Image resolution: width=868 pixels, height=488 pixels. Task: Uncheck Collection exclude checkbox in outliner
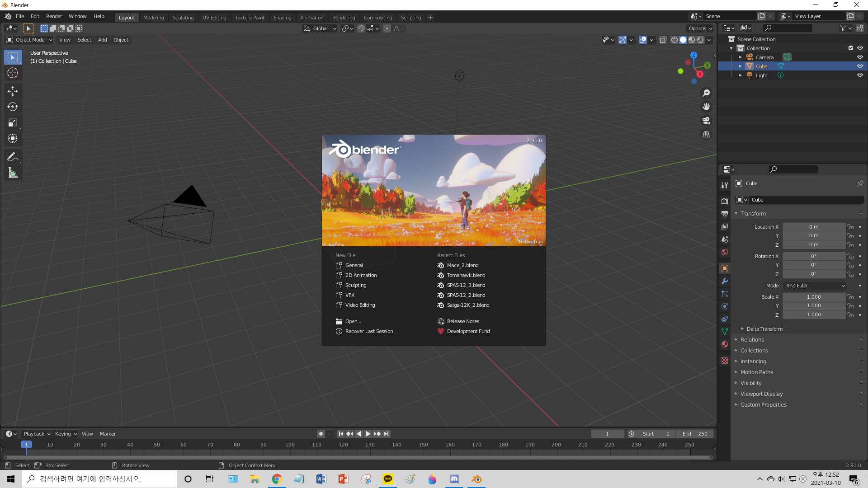coord(850,48)
